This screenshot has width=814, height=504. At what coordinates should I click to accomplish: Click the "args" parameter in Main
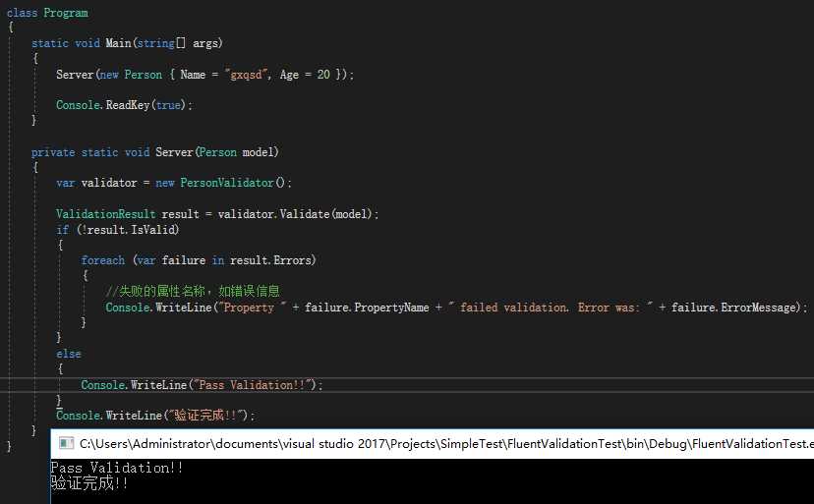click(x=205, y=43)
